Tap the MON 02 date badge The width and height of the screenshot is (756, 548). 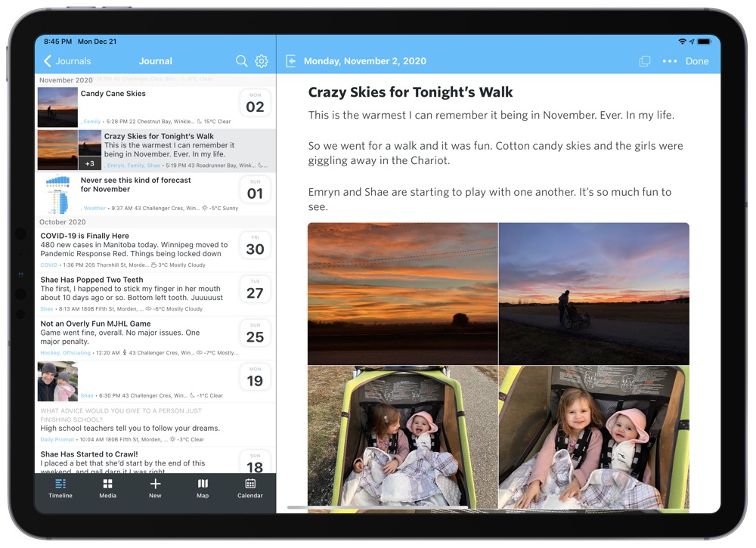[x=255, y=101]
